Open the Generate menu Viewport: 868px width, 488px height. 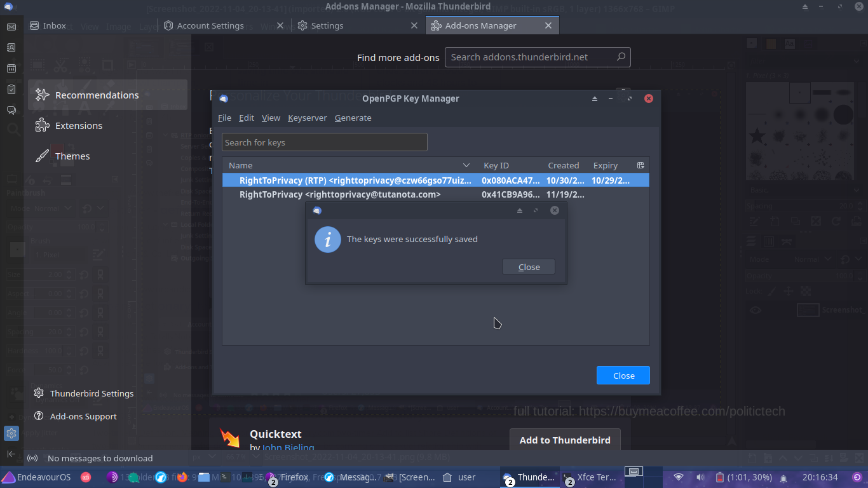tap(353, 118)
